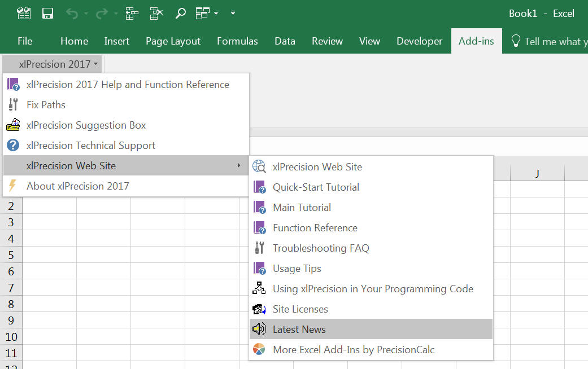Image resolution: width=588 pixels, height=369 pixels.
Task: Select row 5 header
Action: (11, 254)
